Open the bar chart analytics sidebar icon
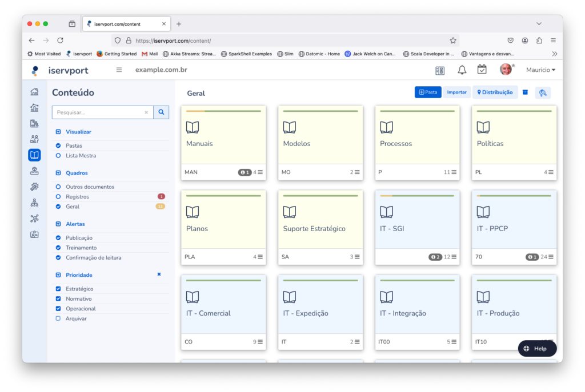This screenshot has height=392, width=585. click(34, 108)
